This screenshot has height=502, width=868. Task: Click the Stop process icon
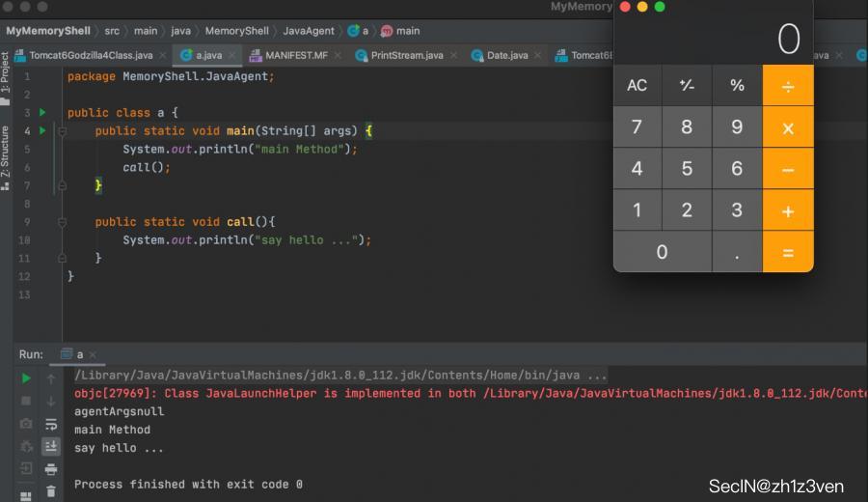coord(26,401)
